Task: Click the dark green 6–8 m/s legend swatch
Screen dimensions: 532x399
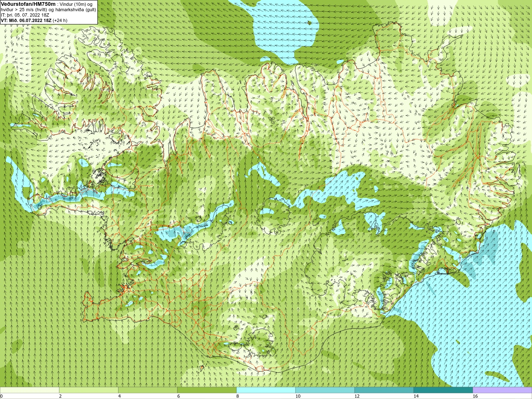Action: click(x=207, y=390)
